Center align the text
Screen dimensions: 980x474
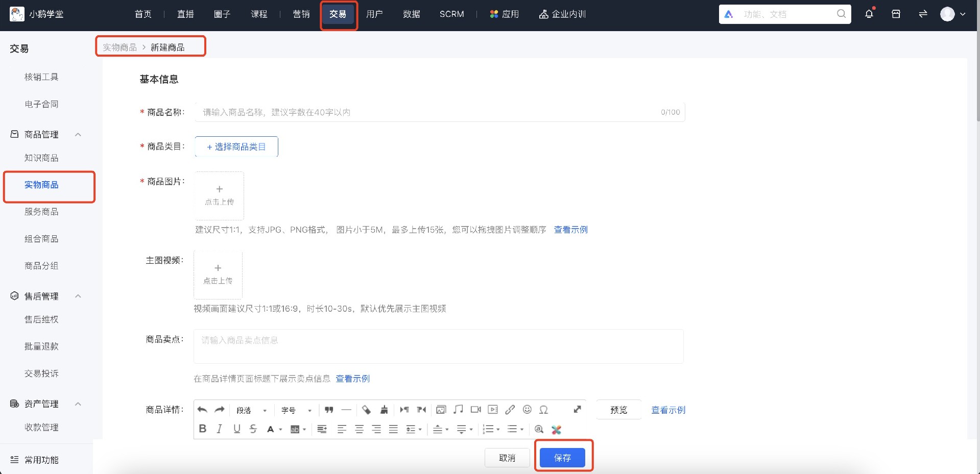(360, 429)
